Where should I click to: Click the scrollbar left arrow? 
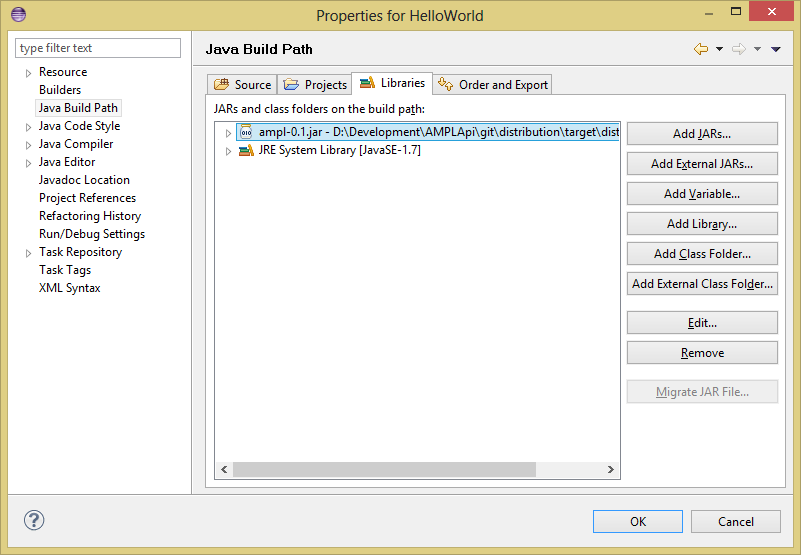[224, 469]
